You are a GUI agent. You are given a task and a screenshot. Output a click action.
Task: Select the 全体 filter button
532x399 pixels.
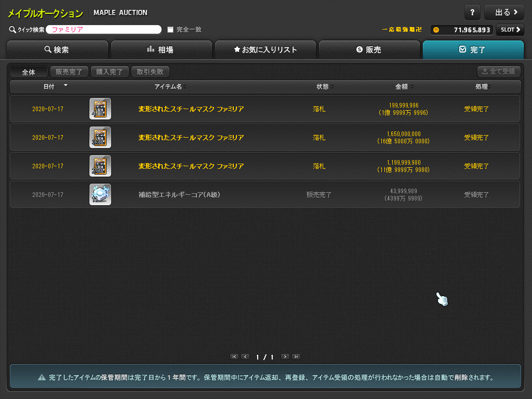(x=29, y=72)
